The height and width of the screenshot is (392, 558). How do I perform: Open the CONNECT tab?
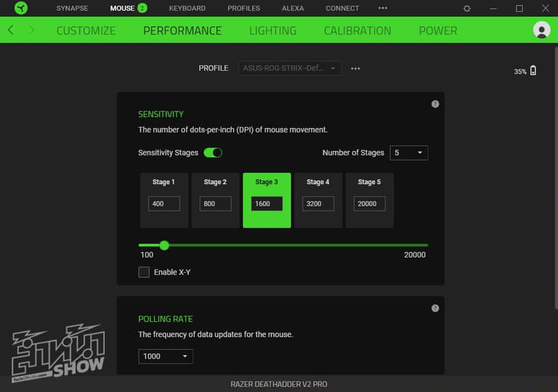[x=342, y=8]
